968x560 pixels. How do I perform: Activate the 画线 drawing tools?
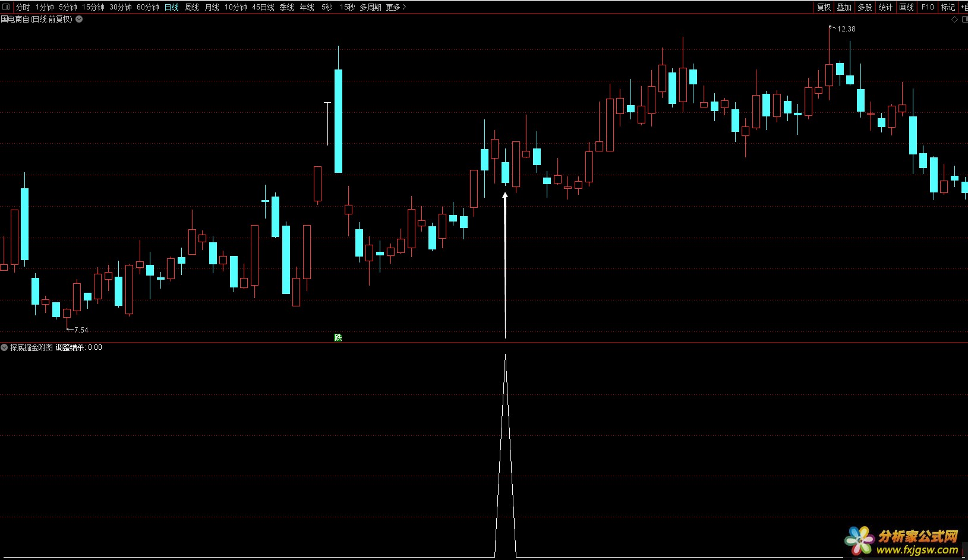tap(906, 7)
